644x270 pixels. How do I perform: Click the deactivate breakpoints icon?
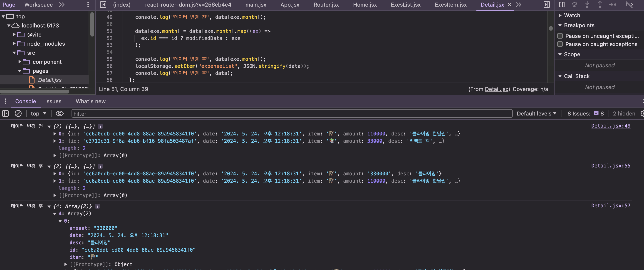(629, 5)
